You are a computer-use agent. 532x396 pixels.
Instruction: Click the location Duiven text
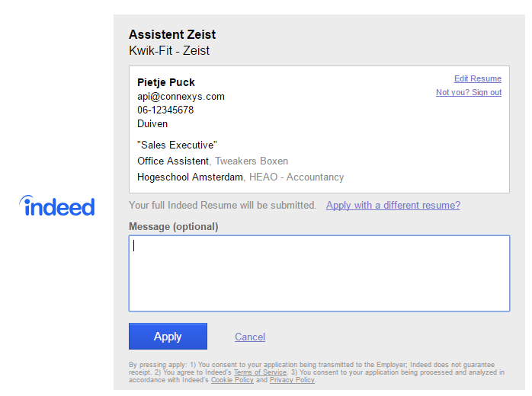[152, 123]
